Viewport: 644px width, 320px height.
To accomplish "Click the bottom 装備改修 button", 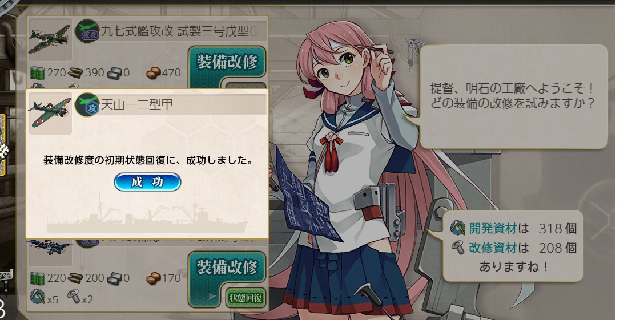I will [x=227, y=268].
